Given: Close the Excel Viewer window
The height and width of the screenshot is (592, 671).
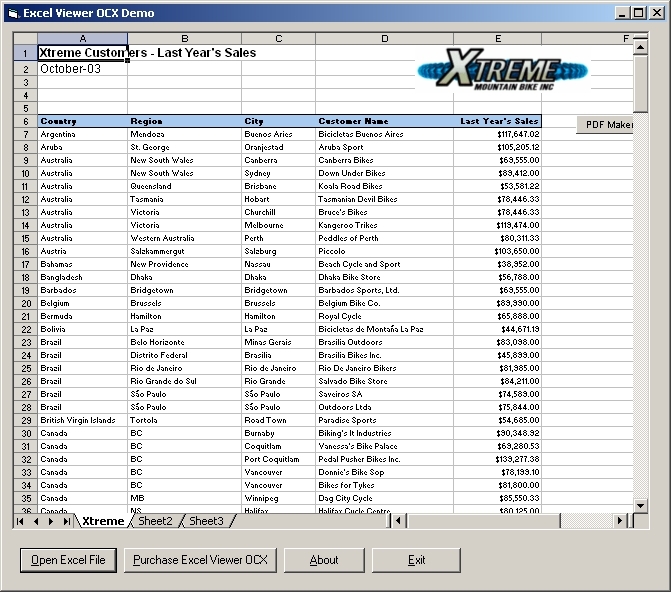Looking at the screenshot, I should (x=657, y=13).
